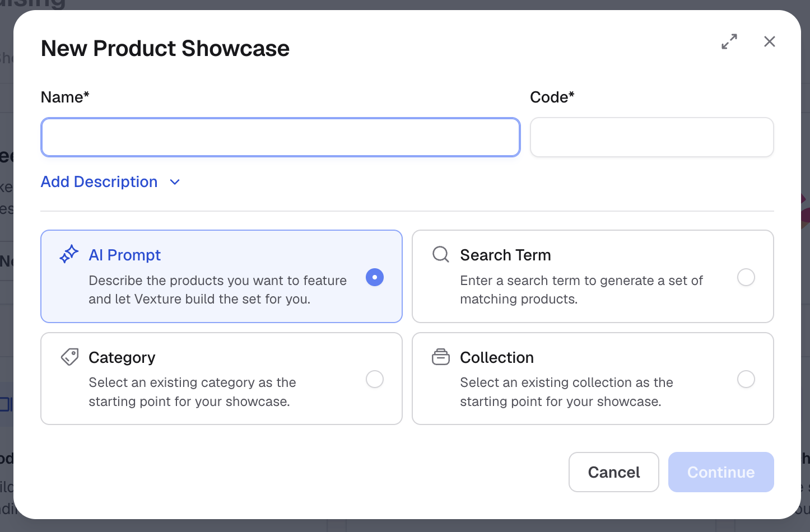Close the New Product Showcase dialog

tap(769, 41)
